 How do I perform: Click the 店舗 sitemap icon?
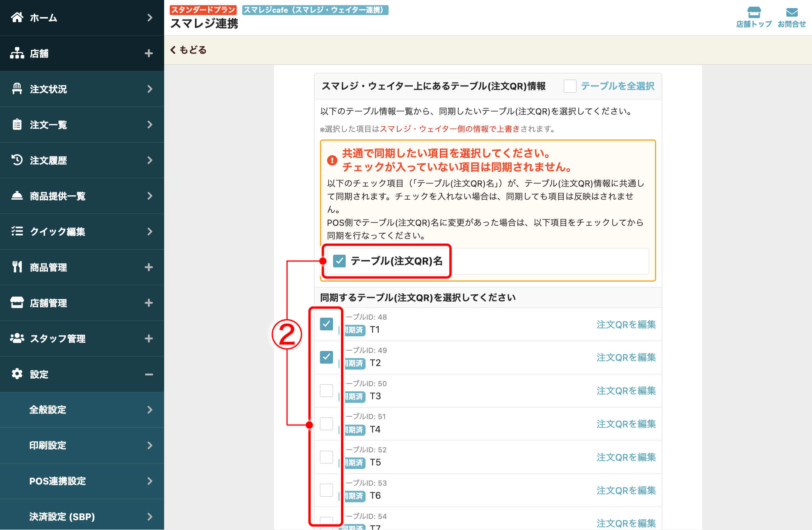pyautogui.click(x=17, y=53)
